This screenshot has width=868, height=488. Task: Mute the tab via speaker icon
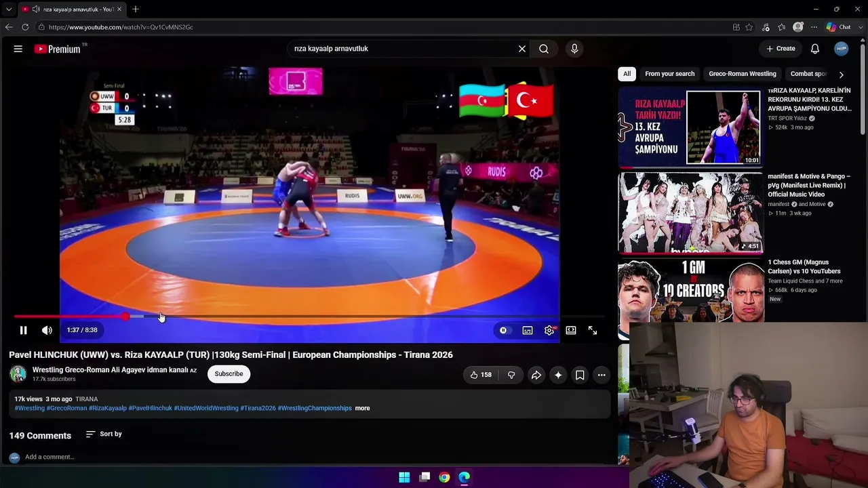pos(36,9)
